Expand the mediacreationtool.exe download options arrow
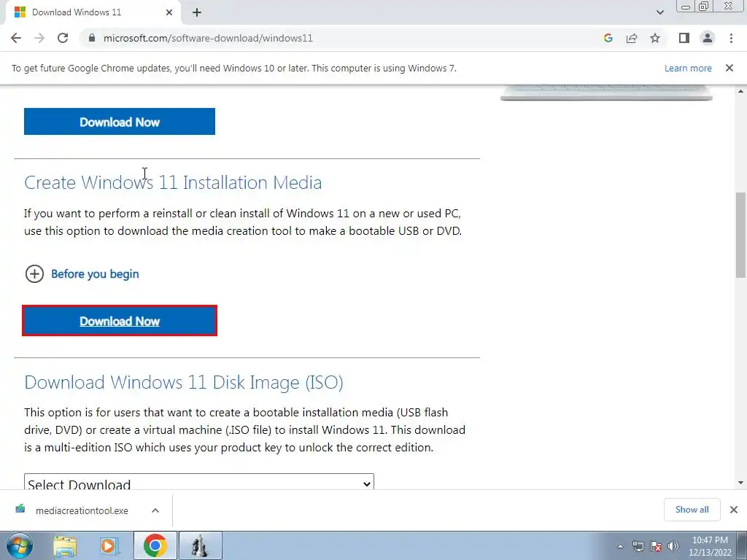The image size is (747, 560). 155,510
